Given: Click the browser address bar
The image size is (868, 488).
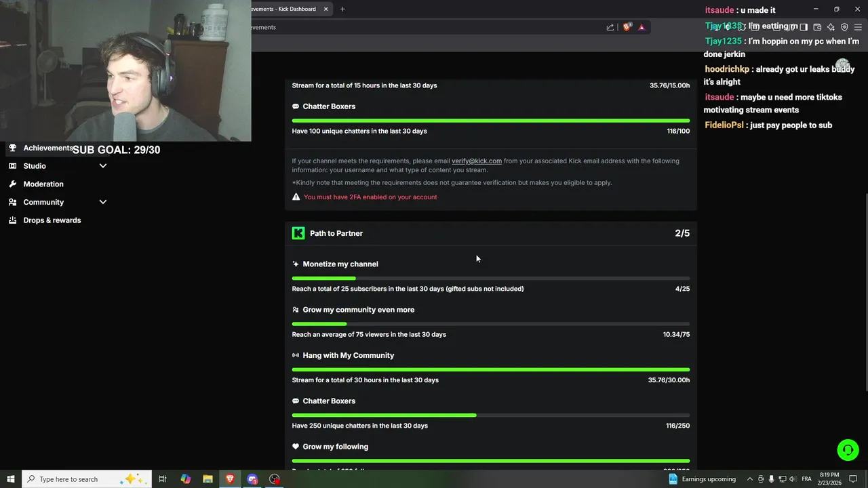Looking at the screenshot, I should click(x=427, y=27).
